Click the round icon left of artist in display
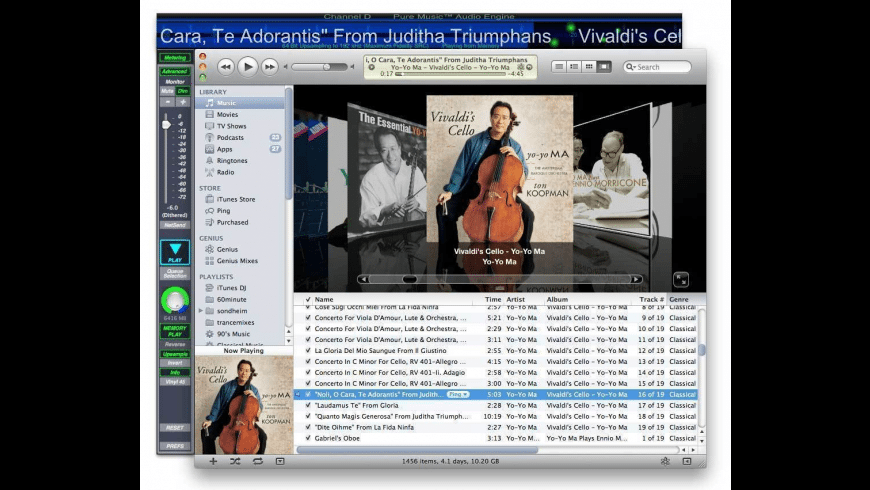 [372, 67]
